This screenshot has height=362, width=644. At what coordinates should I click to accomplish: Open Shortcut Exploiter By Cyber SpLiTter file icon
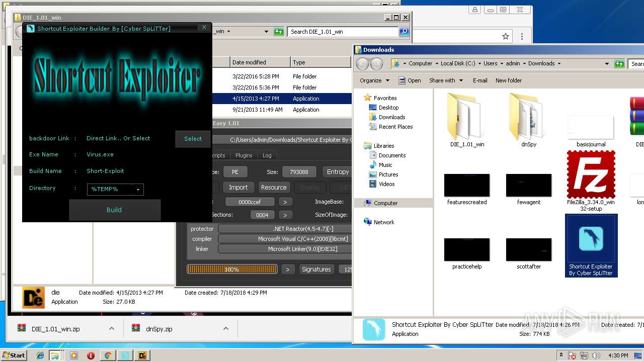click(x=591, y=245)
